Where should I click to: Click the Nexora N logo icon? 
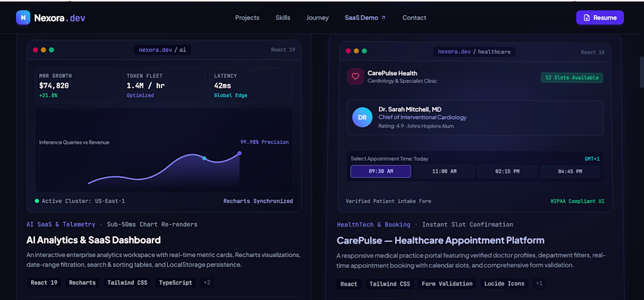click(x=23, y=18)
